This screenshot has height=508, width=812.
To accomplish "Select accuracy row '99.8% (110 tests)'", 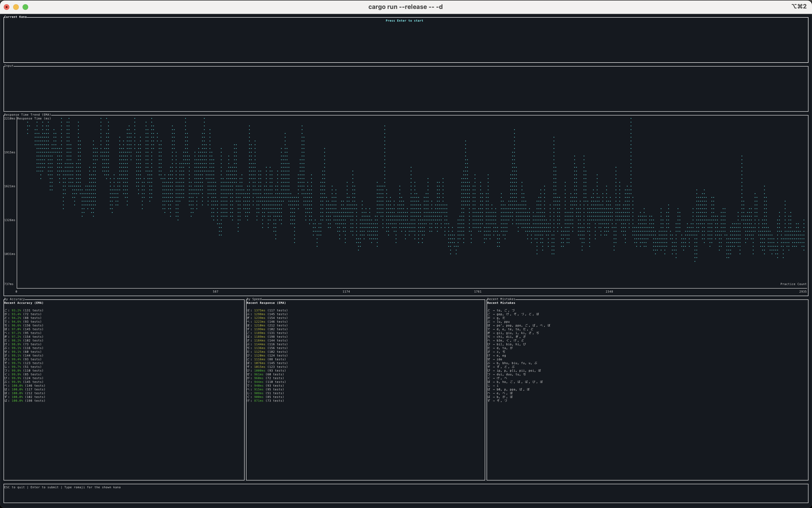I will click(24, 371).
